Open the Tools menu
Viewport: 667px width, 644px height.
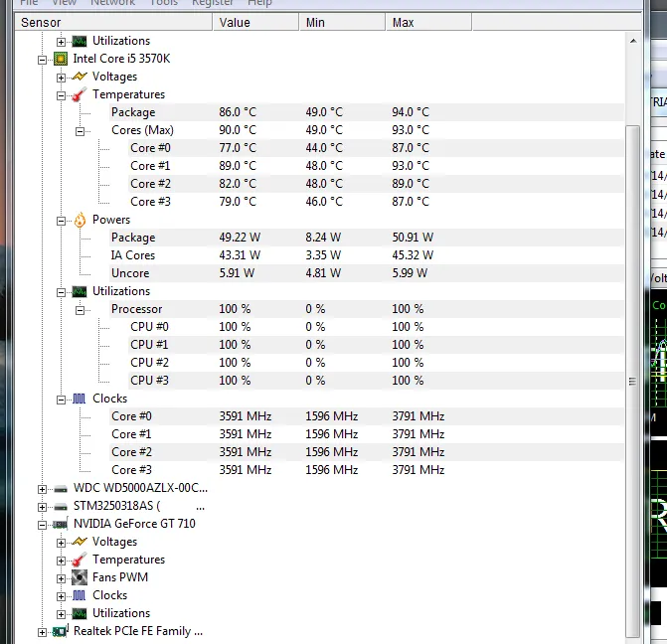(x=164, y=3)
